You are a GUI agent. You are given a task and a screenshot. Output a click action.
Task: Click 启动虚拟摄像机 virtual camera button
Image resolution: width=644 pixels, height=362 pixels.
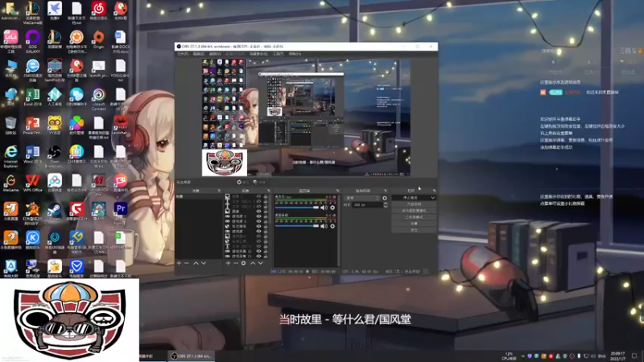point(414,211)
